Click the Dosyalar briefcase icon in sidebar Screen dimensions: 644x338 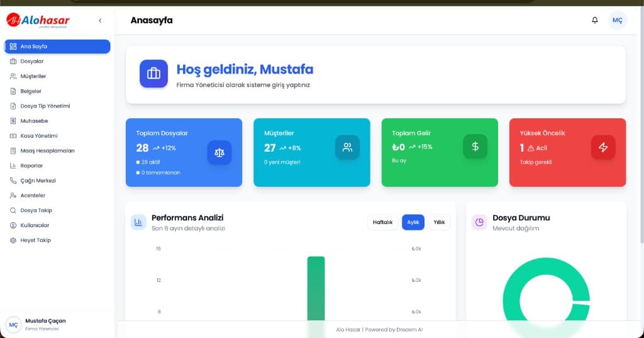[13, 61]
